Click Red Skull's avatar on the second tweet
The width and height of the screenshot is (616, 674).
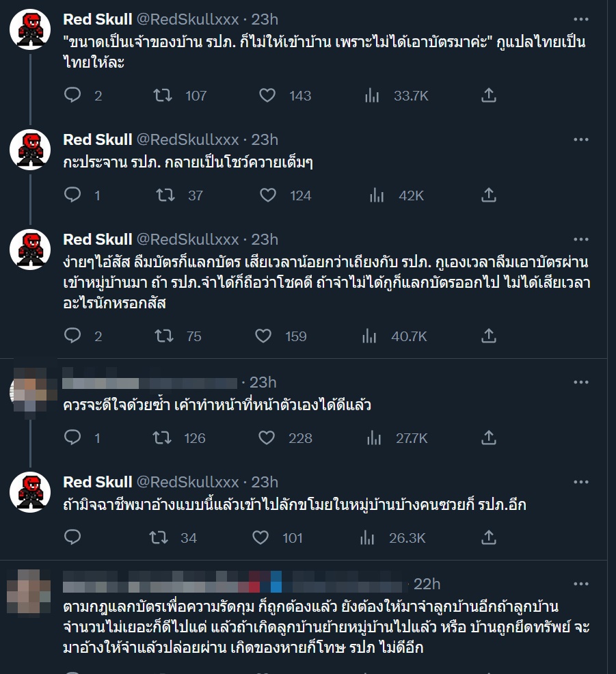coord(29,148)
